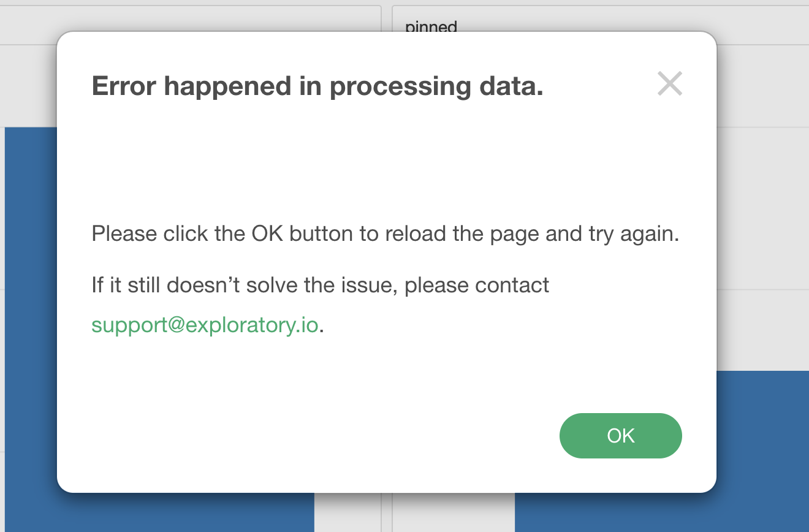Click the "pinned" label above the dialog

[x=431, y=26]
